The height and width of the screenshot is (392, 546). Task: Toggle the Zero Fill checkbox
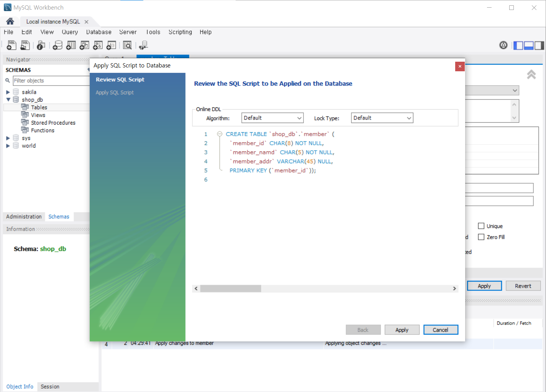[481, 237]
